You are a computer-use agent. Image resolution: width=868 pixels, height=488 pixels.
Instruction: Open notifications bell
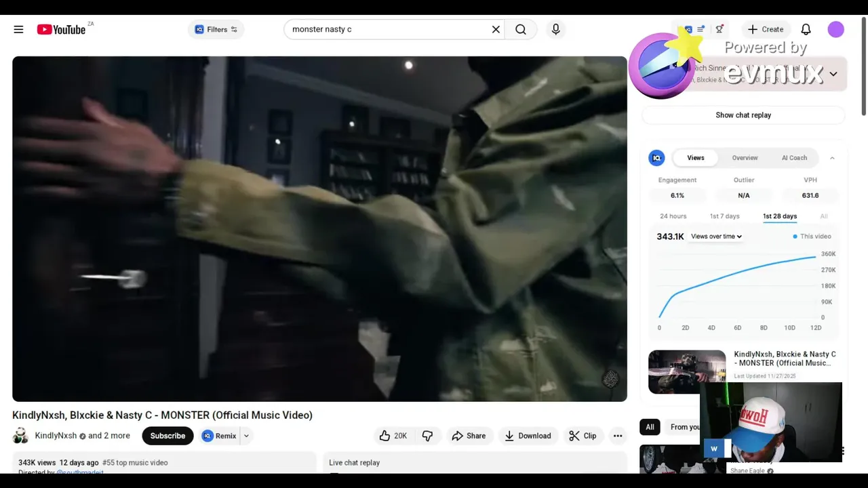pos(806,29)
